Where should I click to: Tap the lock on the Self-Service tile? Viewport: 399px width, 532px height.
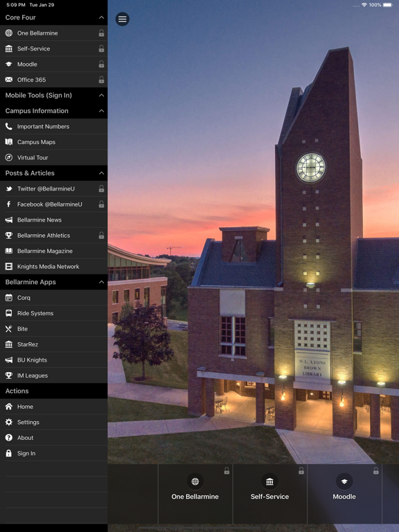pos(301,470)
